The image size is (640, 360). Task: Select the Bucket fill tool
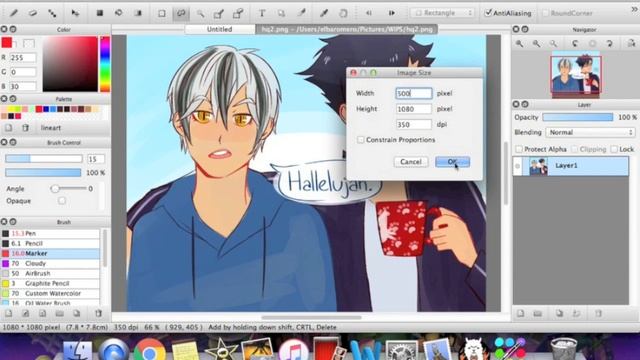pyautogui.click(x=119, y=13)
